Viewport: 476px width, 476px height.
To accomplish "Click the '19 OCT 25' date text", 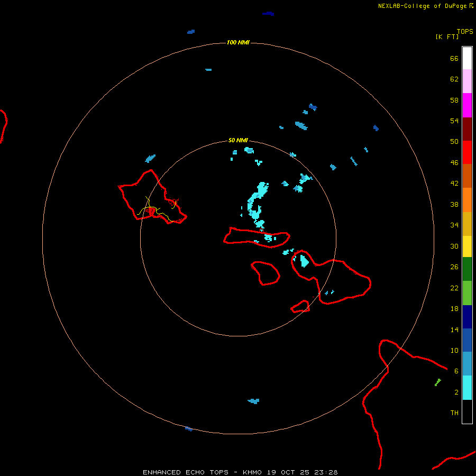I will [x=288, y=472].
